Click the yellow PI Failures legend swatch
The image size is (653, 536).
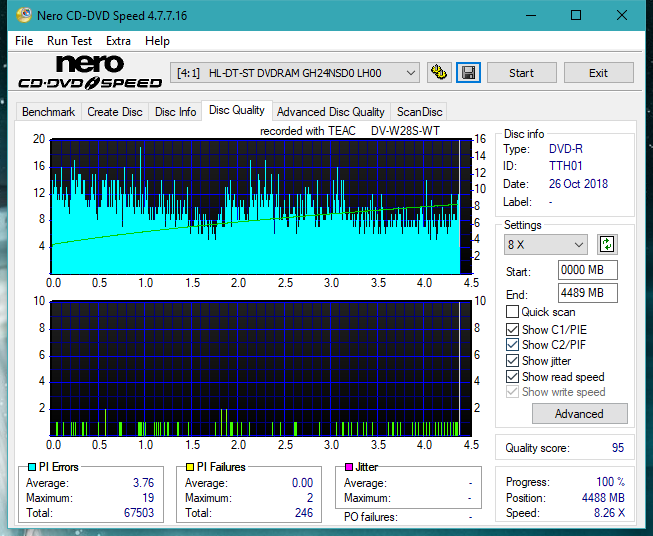[x=190, y=467]
